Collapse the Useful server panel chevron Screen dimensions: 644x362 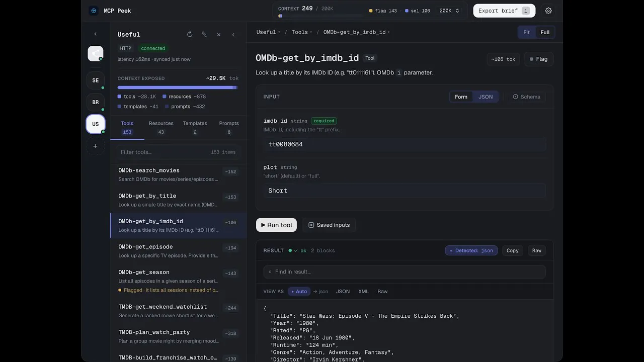coord(233,35)
